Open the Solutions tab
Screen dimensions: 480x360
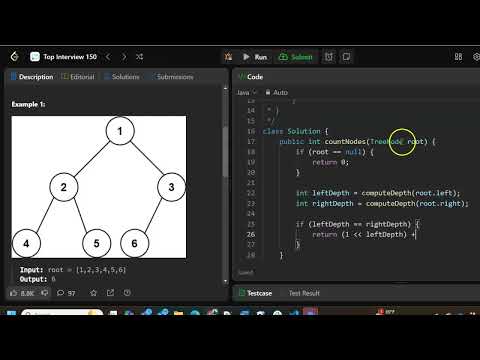coord(122,77)
